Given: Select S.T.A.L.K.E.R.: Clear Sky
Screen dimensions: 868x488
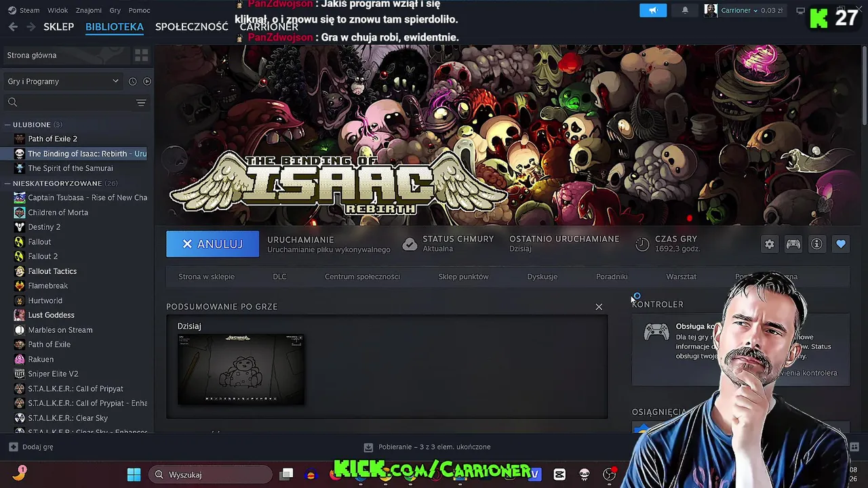Looking at the screenshot, I should pyautogui.click(x=68, y=418).
